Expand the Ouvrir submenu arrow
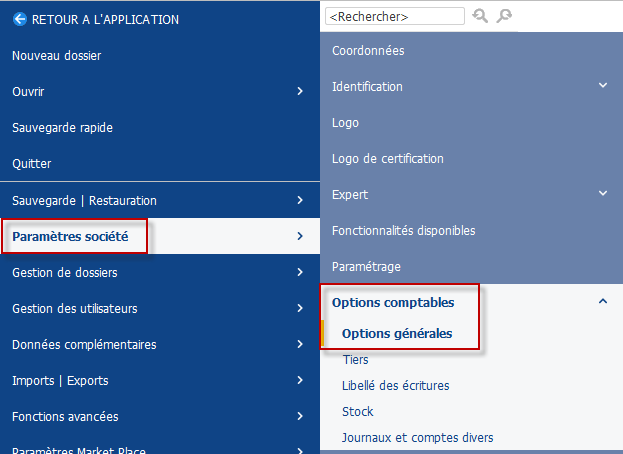The height and width of the screenshot is (454, 623). coord(300,92)
